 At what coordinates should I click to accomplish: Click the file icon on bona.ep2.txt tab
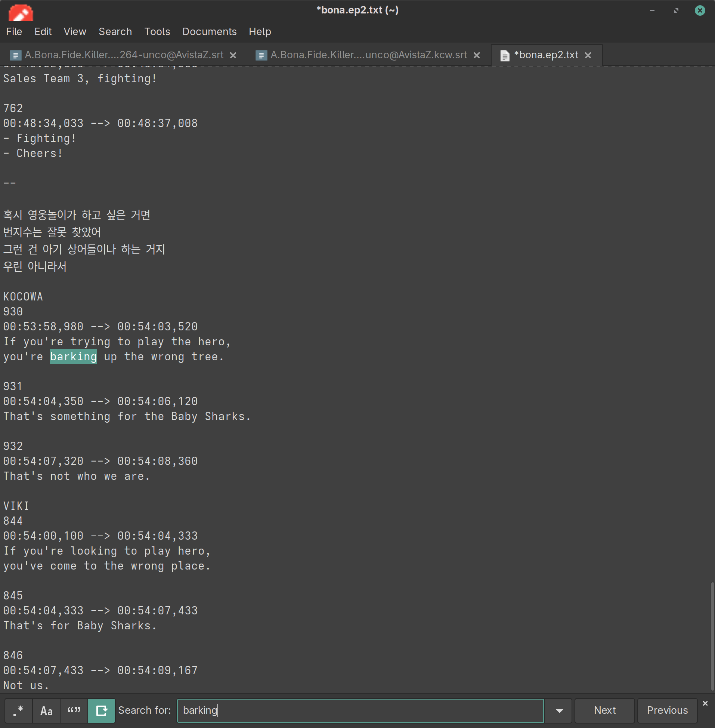pyautogui.click(x=505, y=56)
